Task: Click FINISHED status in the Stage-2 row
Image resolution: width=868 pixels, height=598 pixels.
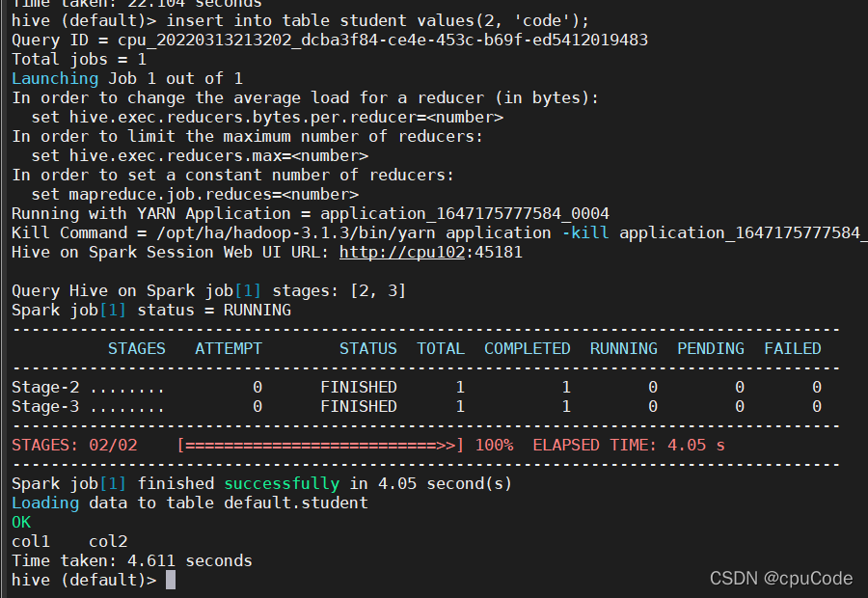Action: (359, 387)
